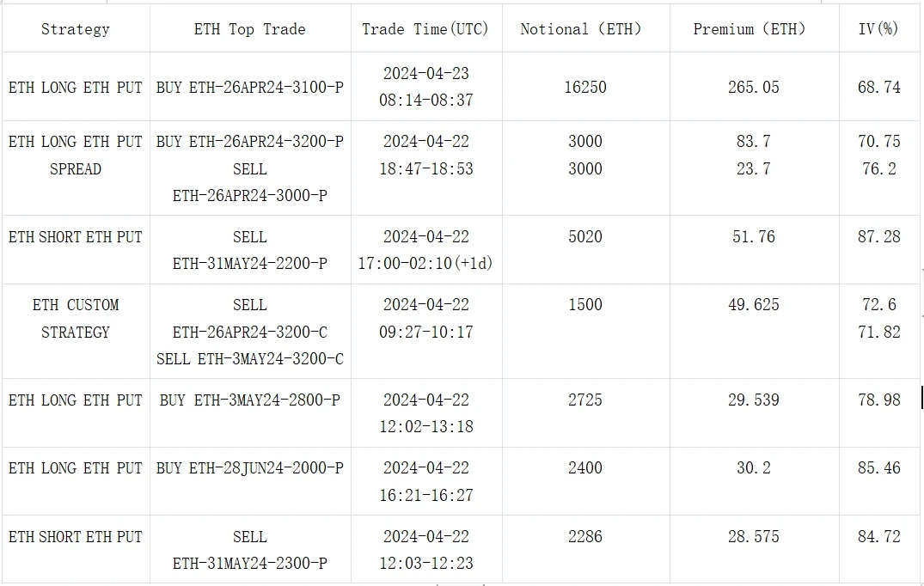Image resolution: width=924 pixels, height=586 pixels.
Task: Select the 265.05 premium cell
Action: [753, 88]
